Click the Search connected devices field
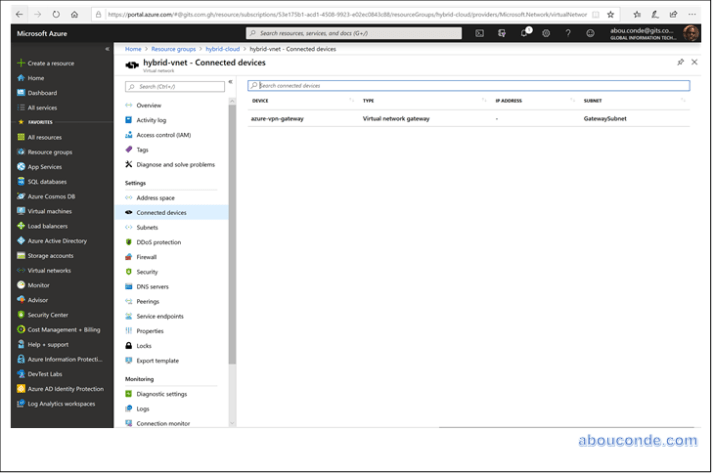714x473 pixels. [x=468, y=86]
